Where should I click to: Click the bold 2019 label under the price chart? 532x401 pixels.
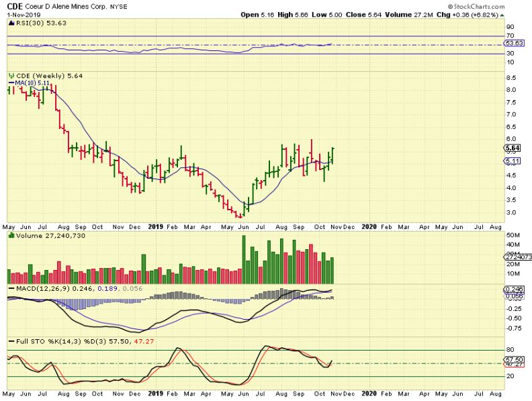[x=156, y=227]
